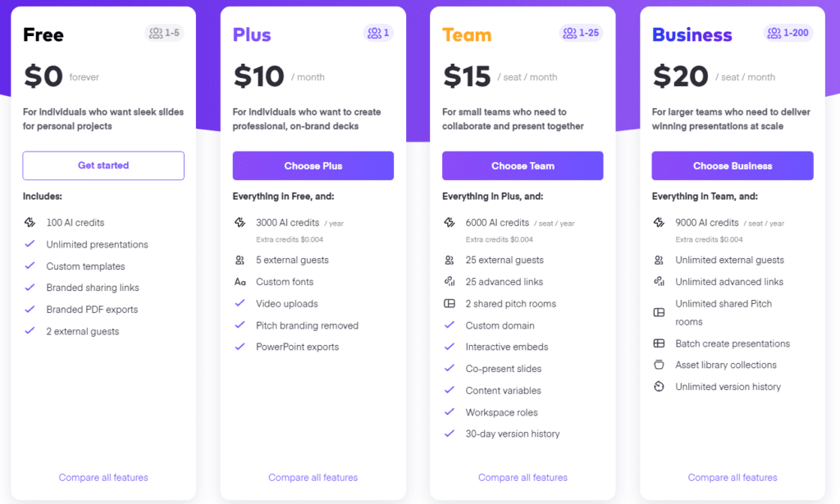Click the shared pitch rooms icon under Team
The height and width of the screenshot is (504, 840).
[450, 303]
